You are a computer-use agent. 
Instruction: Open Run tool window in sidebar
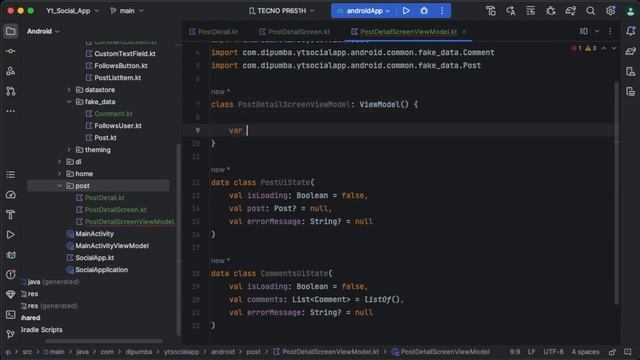click(x=11, y=235)
